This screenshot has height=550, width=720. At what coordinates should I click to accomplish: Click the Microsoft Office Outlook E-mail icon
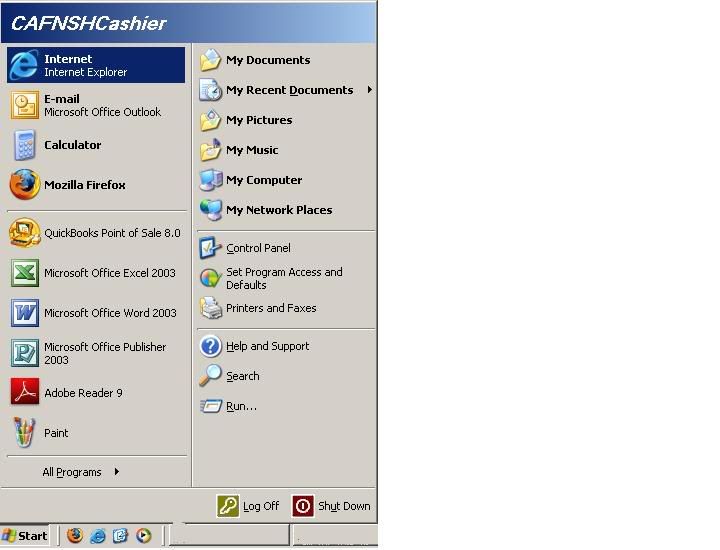[x=25, y=106]
